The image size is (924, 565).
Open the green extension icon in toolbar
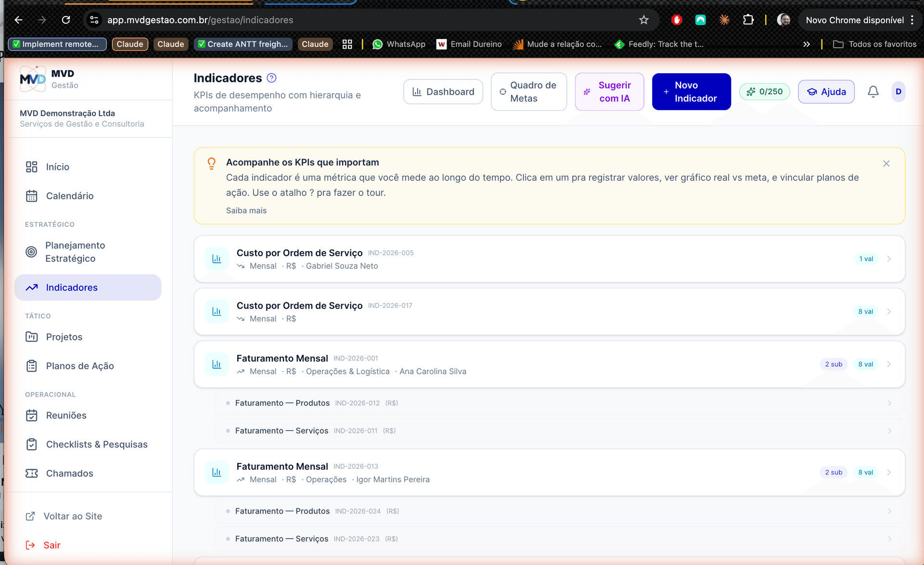(700, 20)
